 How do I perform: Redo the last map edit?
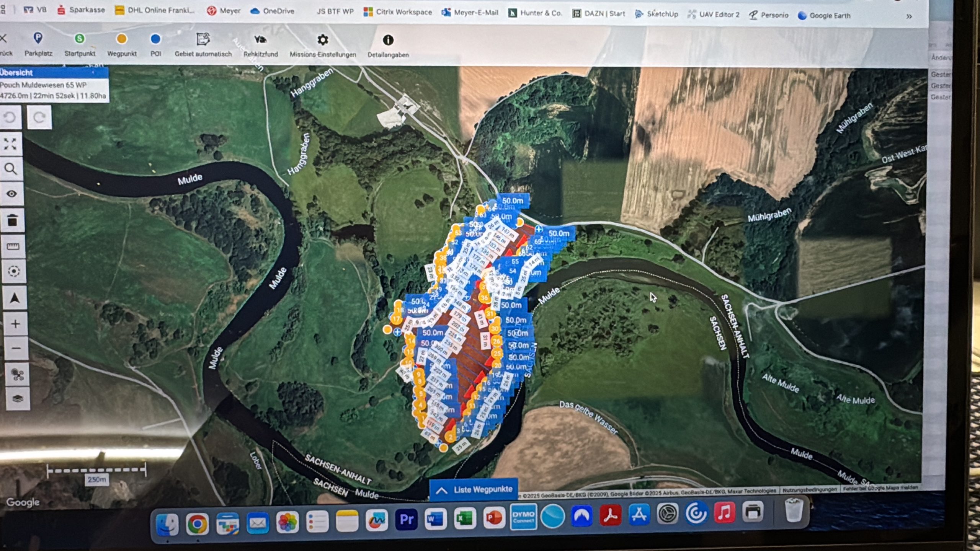(x=39, y=117)
